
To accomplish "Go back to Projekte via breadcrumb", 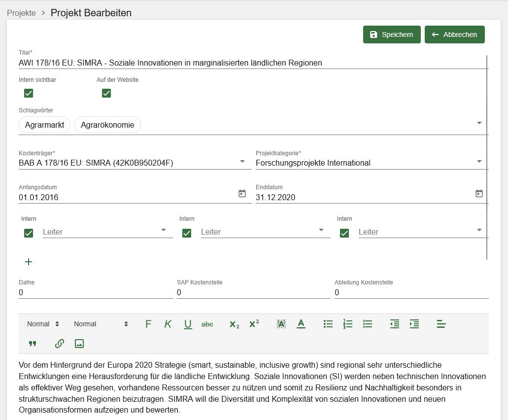I will click(x=21, y=13).
